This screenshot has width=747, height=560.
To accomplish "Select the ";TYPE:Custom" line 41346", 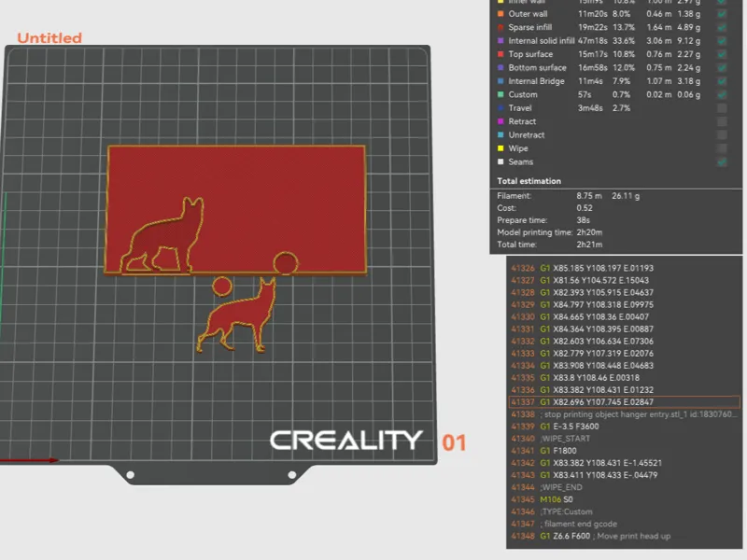I will [x=624, y=511].
